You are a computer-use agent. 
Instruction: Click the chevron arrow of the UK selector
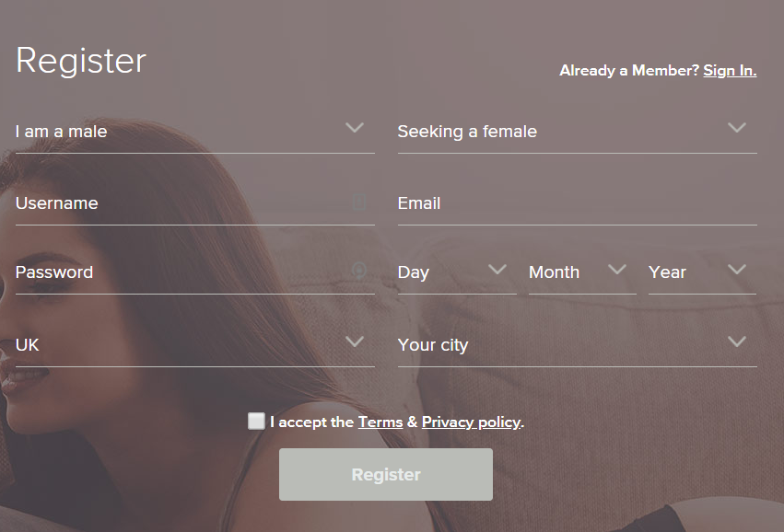pyautogui.click(x=355, y=341)
